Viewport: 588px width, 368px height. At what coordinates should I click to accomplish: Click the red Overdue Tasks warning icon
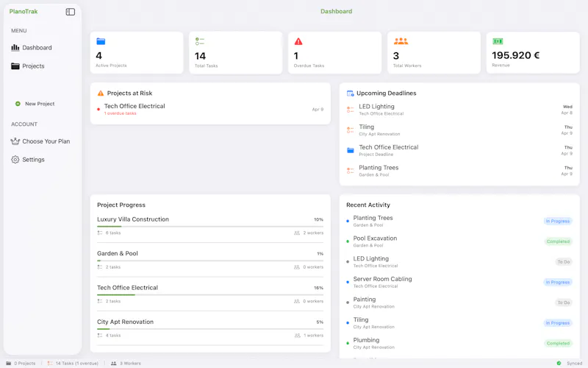click(298, 41)
